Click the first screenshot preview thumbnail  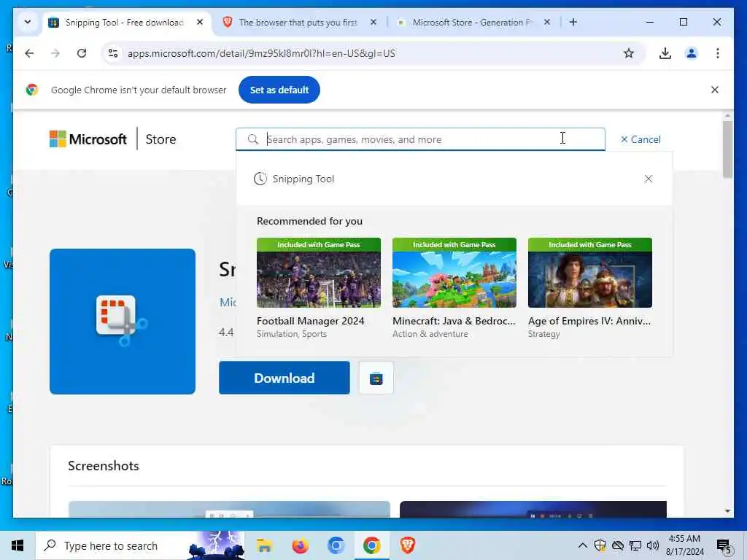pyautogui.click(x=229, y=509)
